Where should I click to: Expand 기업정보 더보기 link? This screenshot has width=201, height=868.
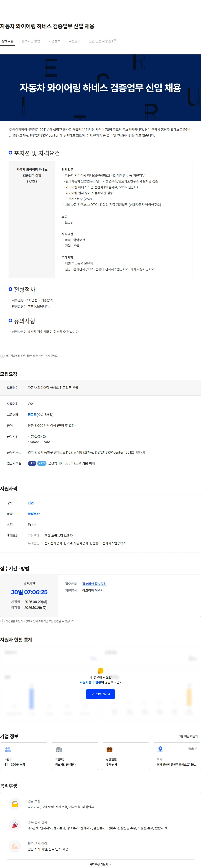(190, 736)
